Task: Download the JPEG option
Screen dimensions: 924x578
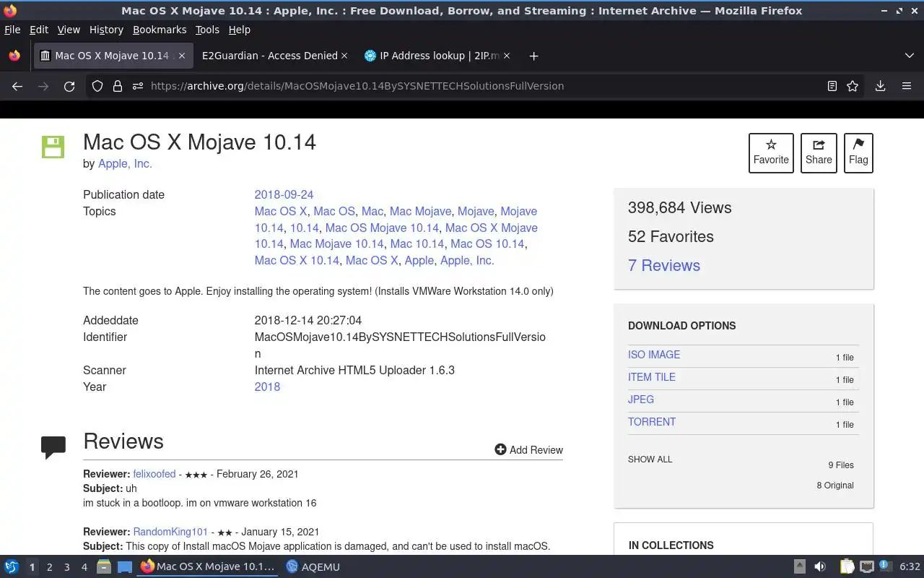Action: [641, 400]
